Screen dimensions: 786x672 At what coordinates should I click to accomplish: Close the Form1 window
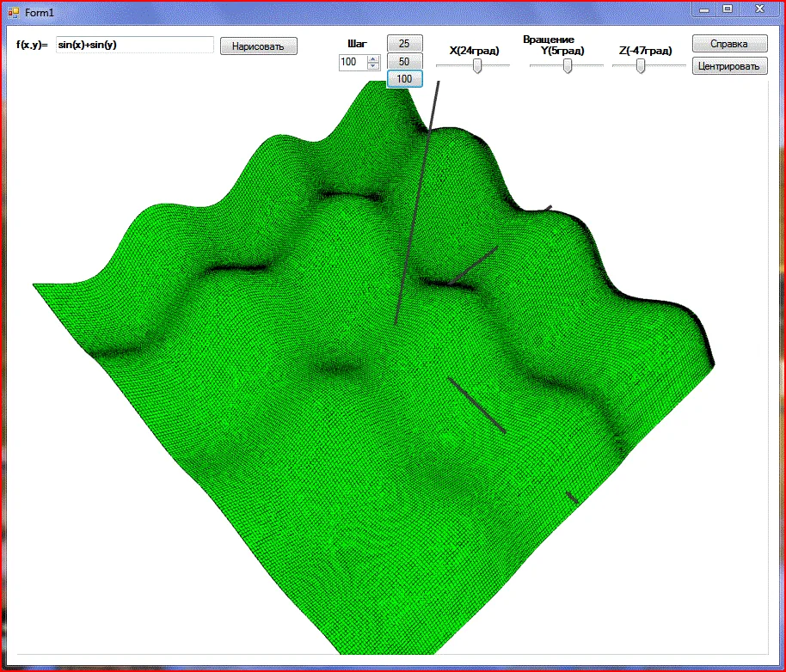pos(758,9)
